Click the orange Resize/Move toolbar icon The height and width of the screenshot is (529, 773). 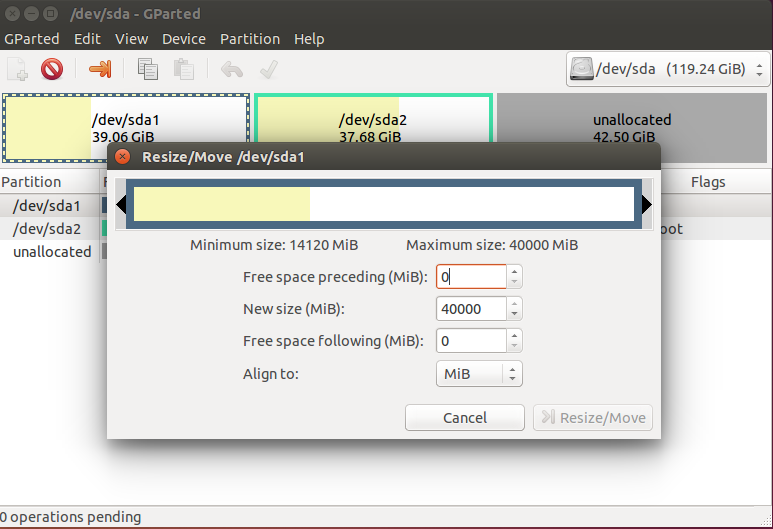pyautogui.click(x=100, y=69)
